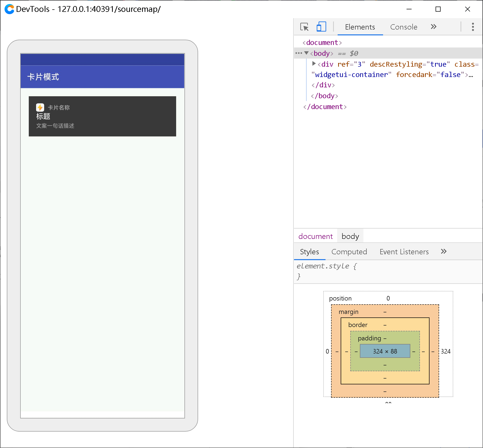Viewport: 483px width, 448px height.
Task: Toggle the device toolbar mode
Action: [321, 27]
